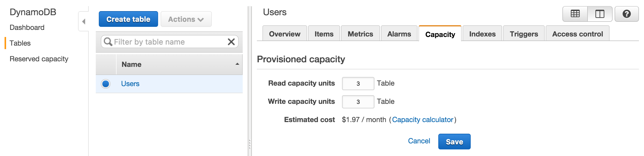Open the Indexes tab
The image size is (644, 156).
pos(482,34)
